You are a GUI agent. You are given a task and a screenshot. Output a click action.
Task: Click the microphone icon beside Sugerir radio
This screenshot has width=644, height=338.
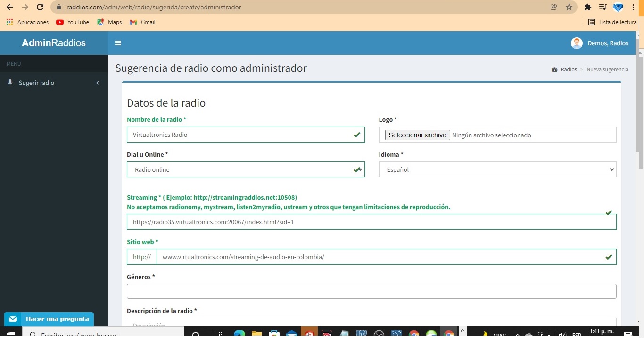10,83
